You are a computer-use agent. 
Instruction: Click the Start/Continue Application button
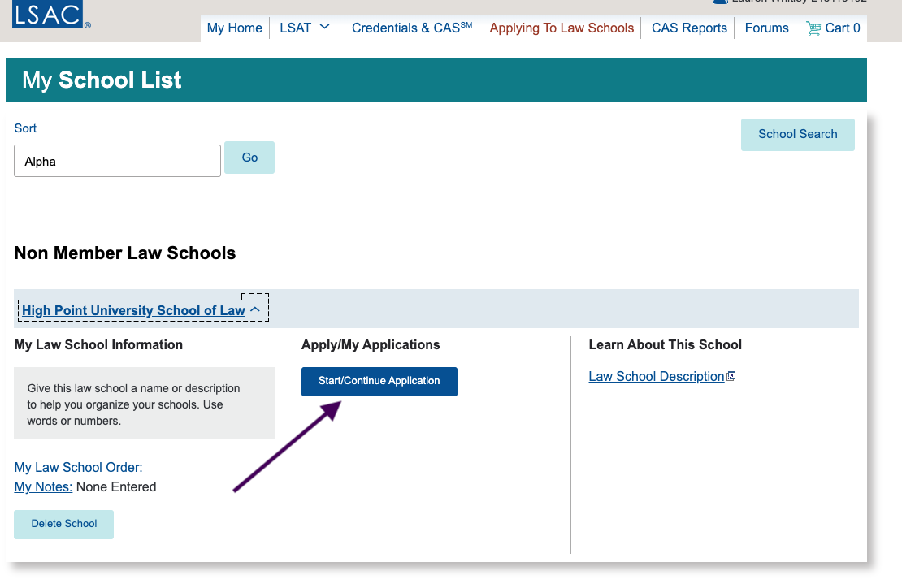pos(379,381)
